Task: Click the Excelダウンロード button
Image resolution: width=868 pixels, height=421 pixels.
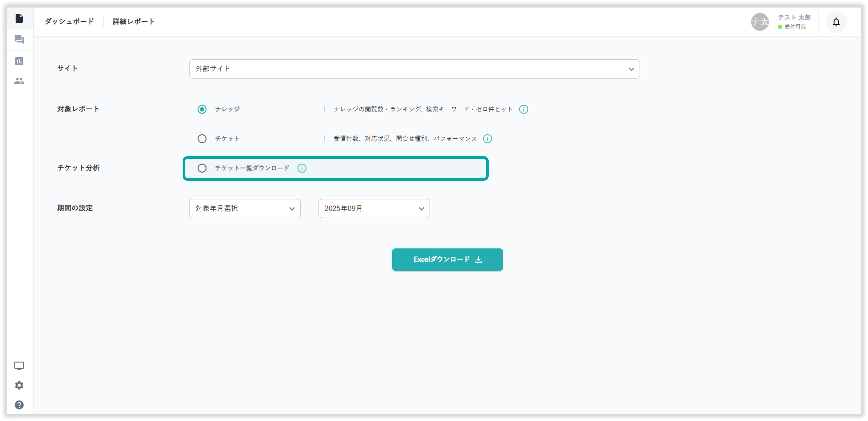Action: coord(447,259)
